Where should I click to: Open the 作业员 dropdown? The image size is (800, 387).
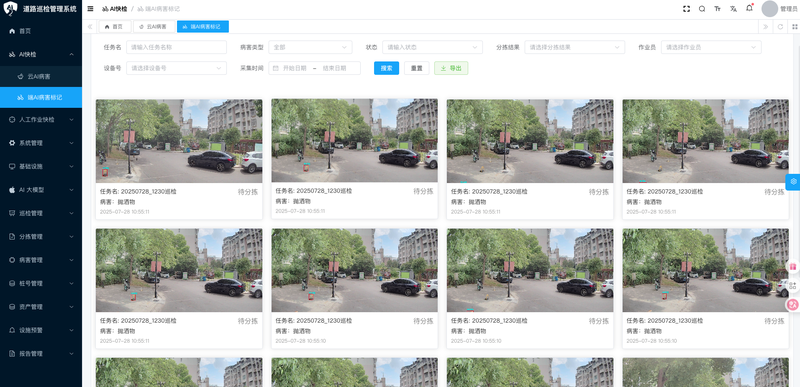[711, 47]
